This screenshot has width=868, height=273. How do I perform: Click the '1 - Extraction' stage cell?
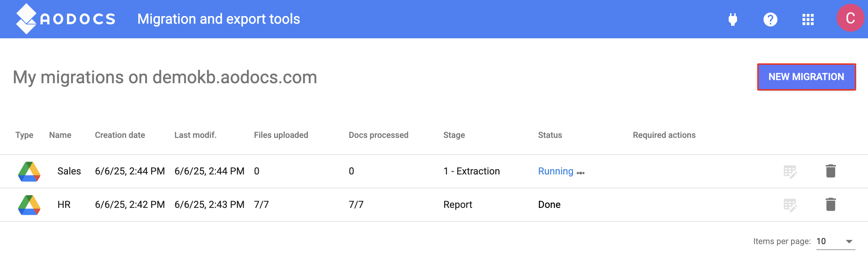[x=472, y=171]
